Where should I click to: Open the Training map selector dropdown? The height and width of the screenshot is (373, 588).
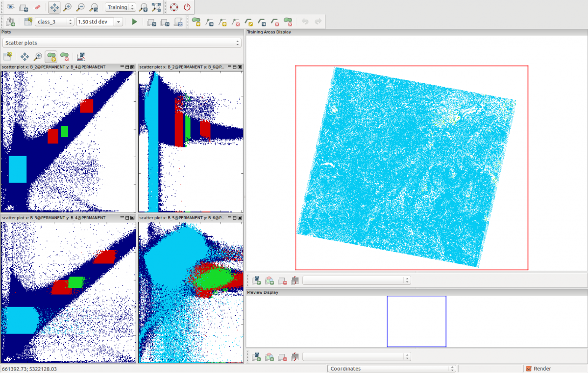120,7
